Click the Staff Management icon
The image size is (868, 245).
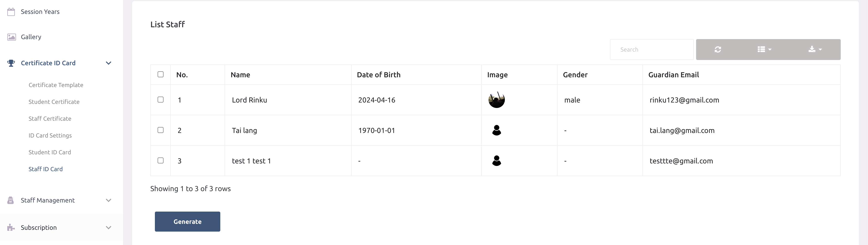pyautogui.click(x=11, y=200)
